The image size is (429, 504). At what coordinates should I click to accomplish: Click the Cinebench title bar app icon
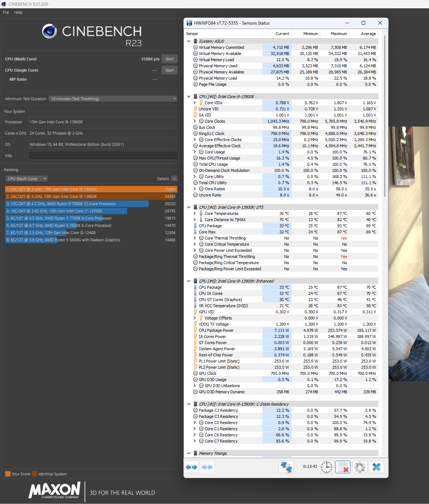(x=4, y=4)
